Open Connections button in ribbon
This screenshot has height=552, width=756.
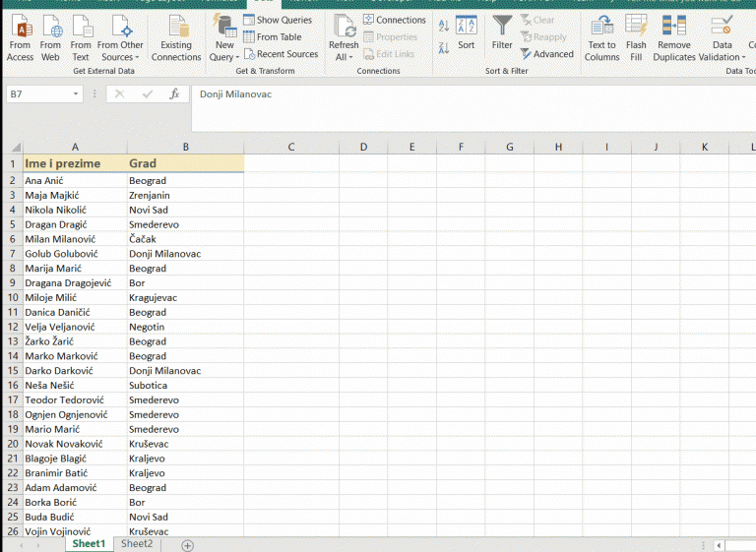point(395,20)
